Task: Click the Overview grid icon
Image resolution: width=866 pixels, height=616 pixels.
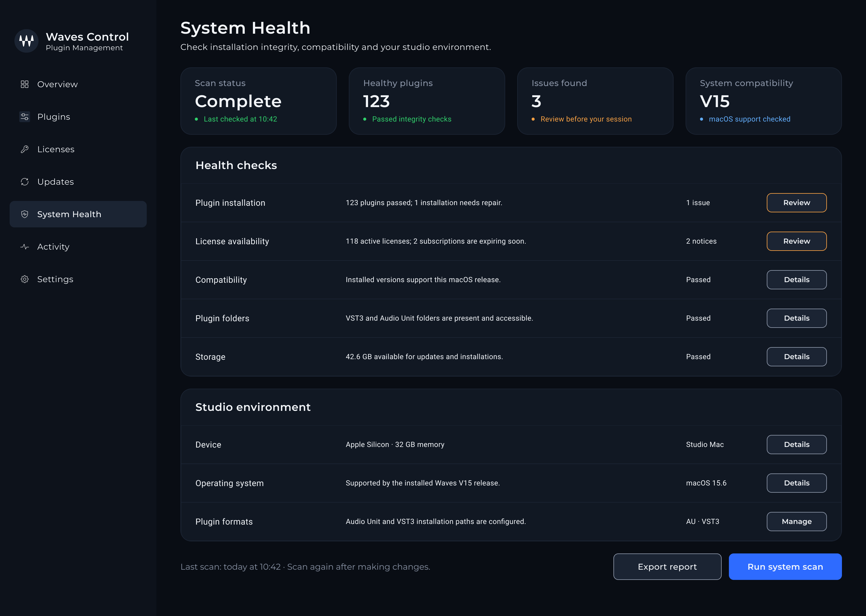Action: pos(25,84)
